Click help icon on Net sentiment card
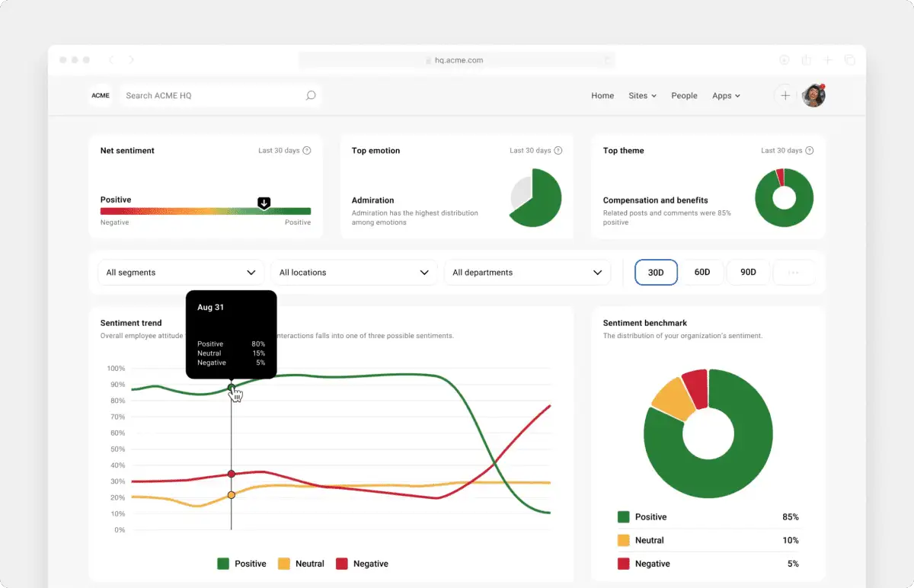This screenshot has height=588, width=914. (307, 151)
